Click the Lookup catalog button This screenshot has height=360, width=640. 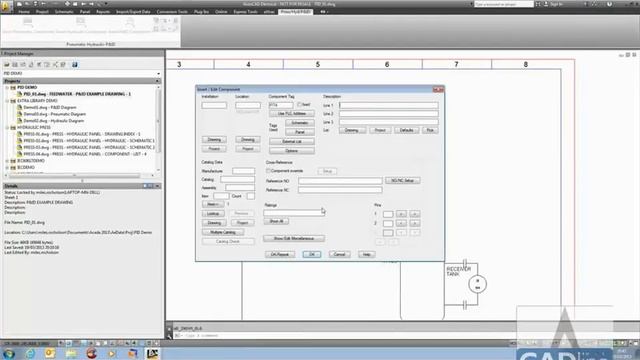click(213, 213)
